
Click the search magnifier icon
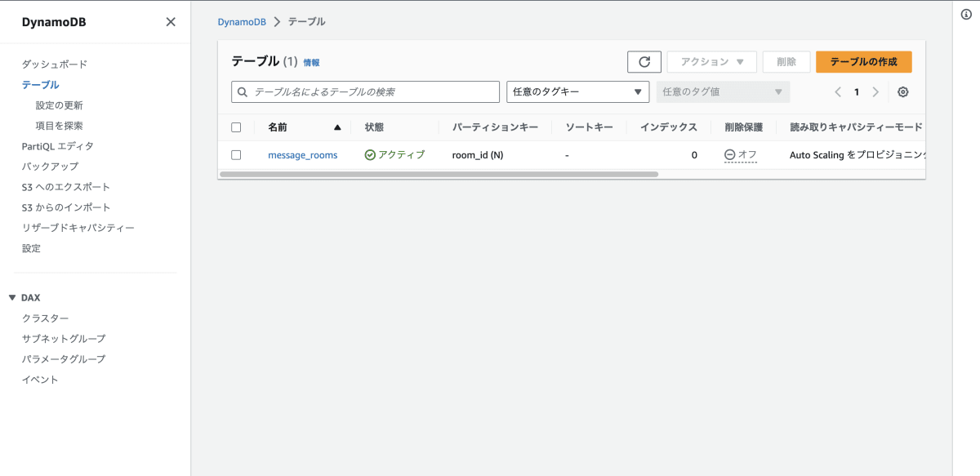coord(243,92)
